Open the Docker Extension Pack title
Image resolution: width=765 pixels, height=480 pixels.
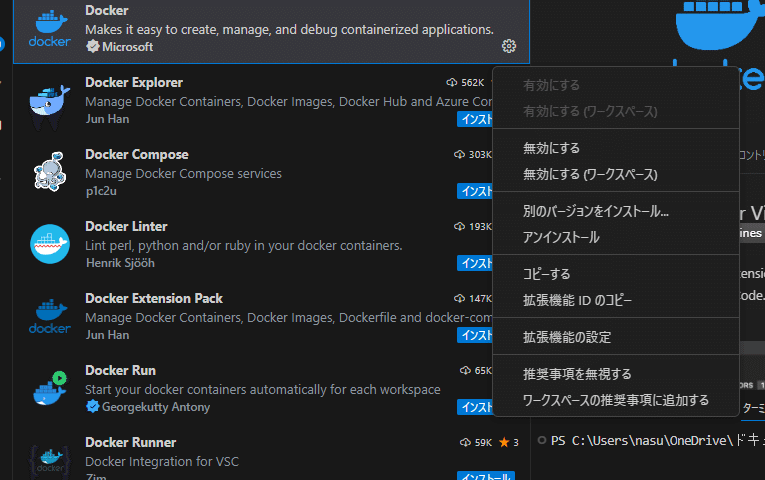(x=154, y=299)
